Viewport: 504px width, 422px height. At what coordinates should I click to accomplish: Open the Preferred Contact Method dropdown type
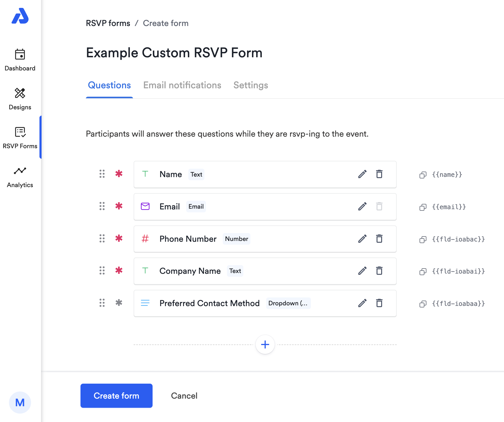(288, 303)
